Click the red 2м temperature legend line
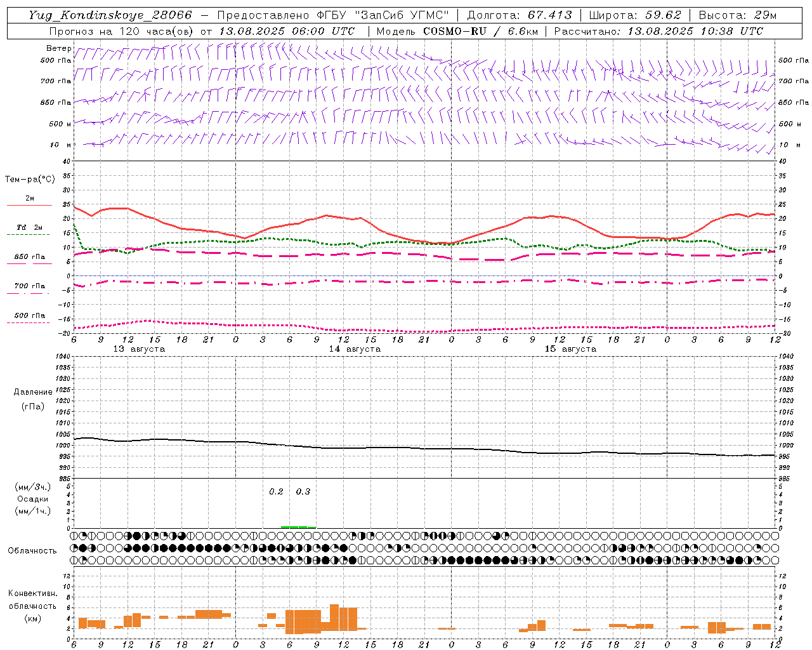 point(29,205)
